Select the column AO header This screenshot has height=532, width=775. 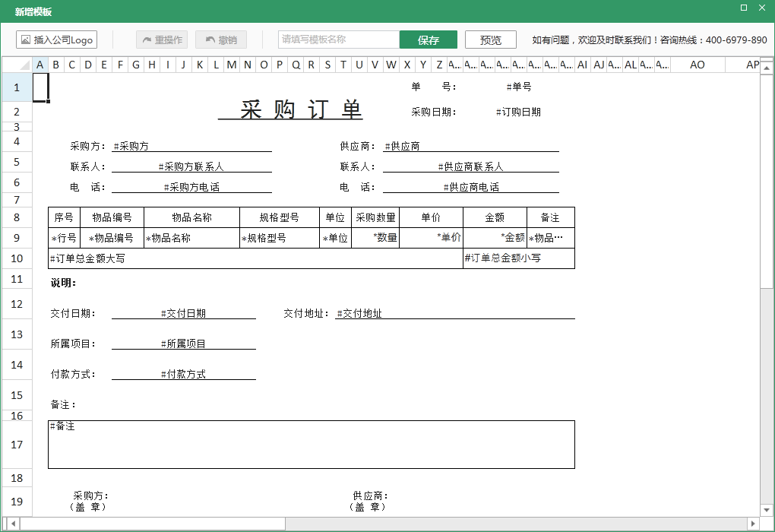(697, 65)
